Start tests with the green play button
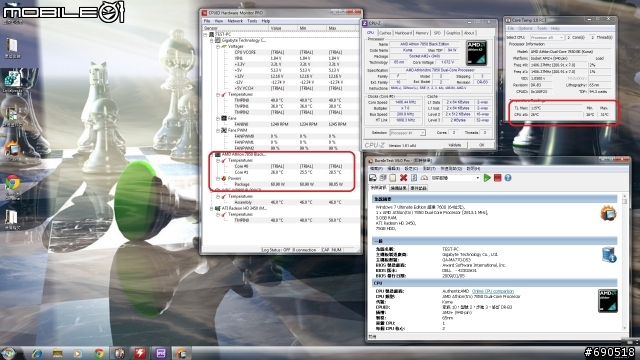This screenshot has width=640, height=360. pos(487,178)
